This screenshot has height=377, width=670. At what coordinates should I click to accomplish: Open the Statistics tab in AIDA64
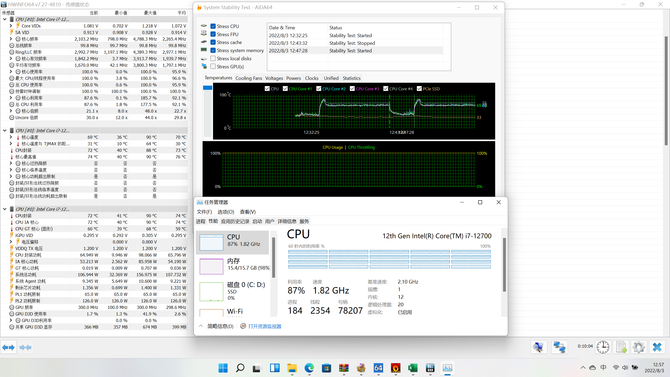point(351,78)
